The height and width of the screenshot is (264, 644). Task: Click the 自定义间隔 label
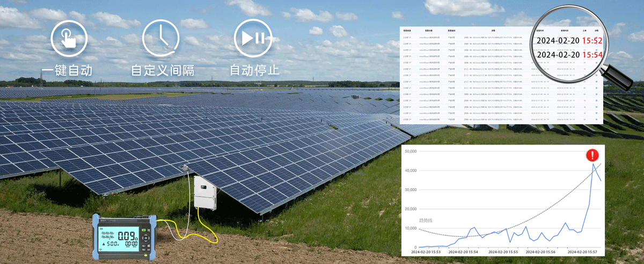click(162, 70)
